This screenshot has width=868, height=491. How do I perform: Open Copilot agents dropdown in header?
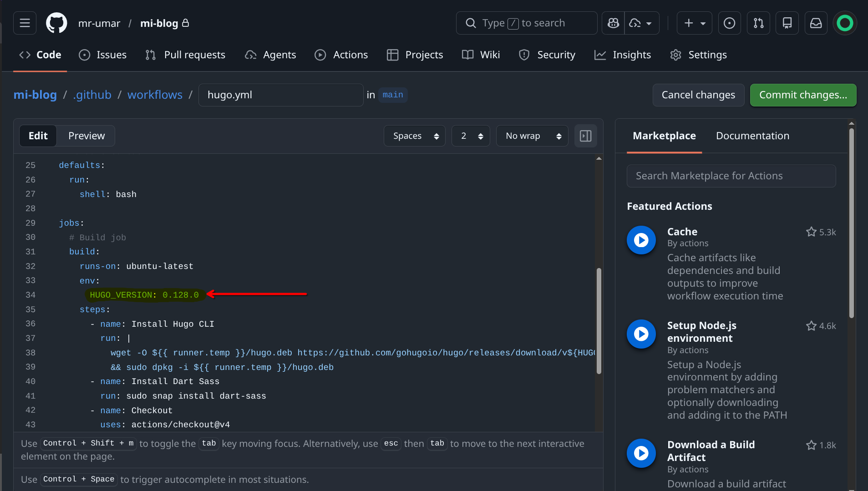click(x=641, y=23)
